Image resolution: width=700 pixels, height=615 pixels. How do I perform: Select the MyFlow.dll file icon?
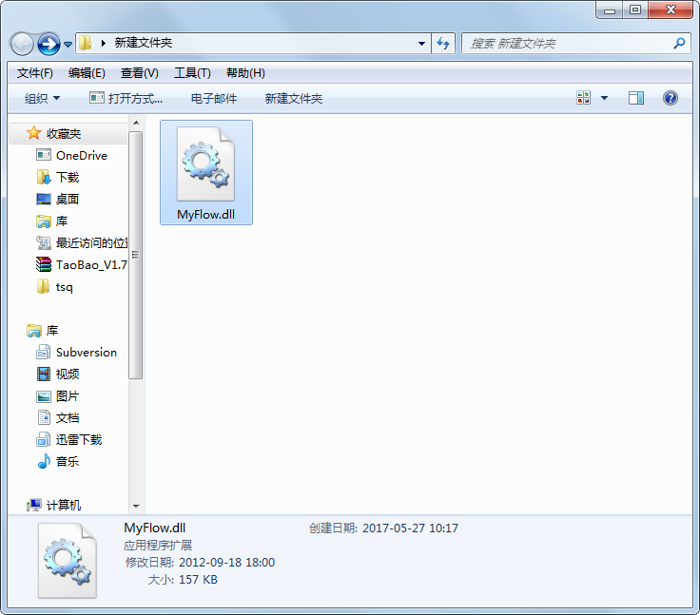point(205,162)
